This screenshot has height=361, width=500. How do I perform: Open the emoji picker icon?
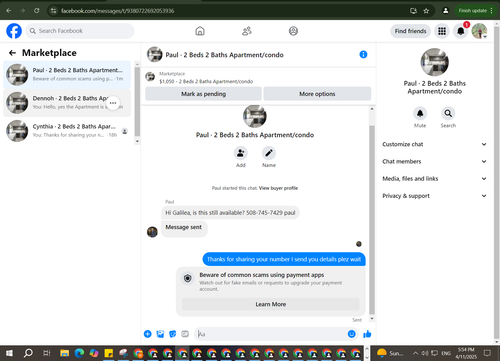point(351,334)
